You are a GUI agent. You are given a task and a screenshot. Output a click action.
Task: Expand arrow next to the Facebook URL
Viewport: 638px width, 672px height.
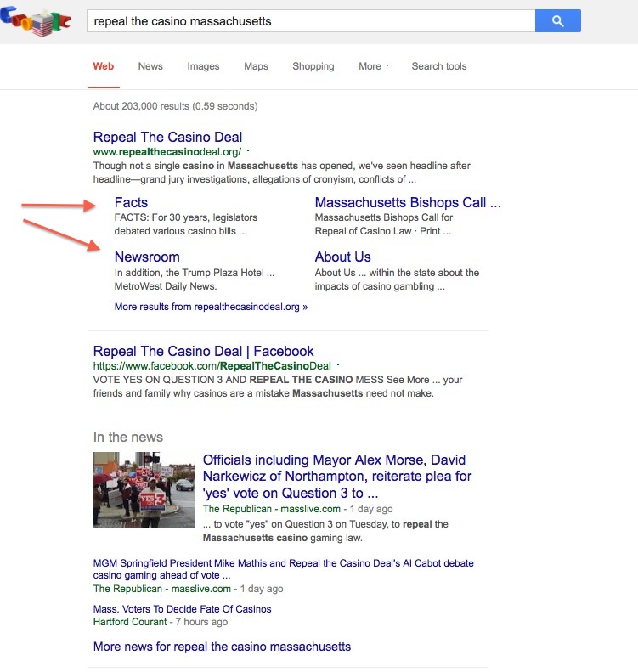tap(338, 365)
